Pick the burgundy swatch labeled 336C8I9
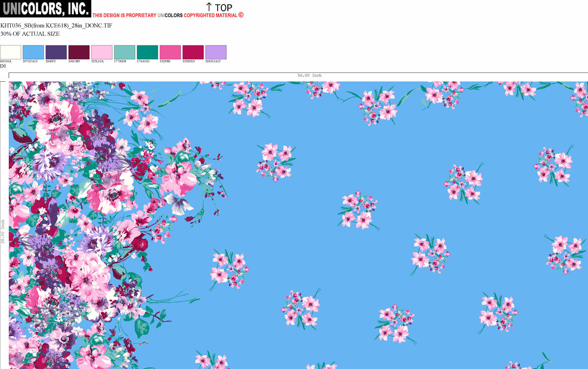 click(79, 52)
